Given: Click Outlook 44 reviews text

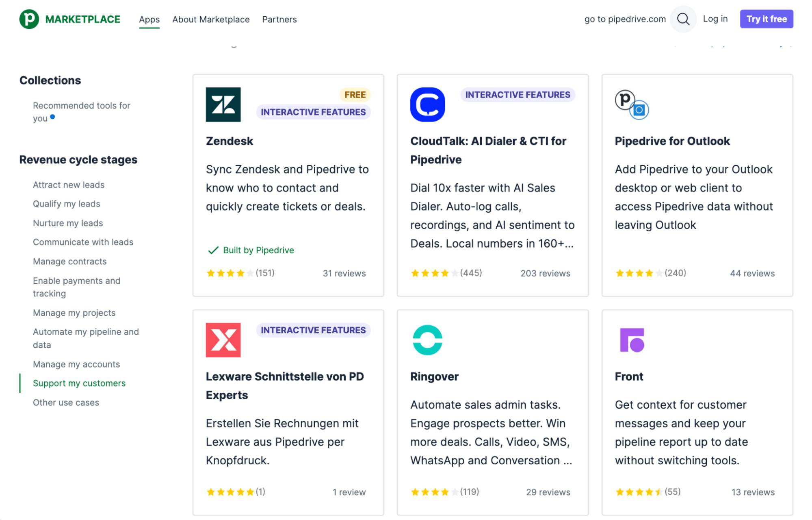Looking at the screenshot, I should [x=752, y=274].
